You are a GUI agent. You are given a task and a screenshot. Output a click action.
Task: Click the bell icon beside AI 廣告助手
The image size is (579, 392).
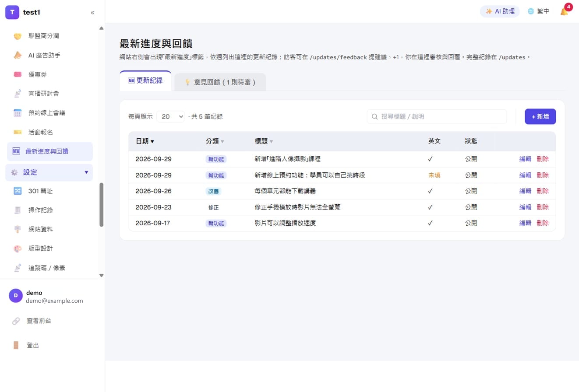(18, 55)
